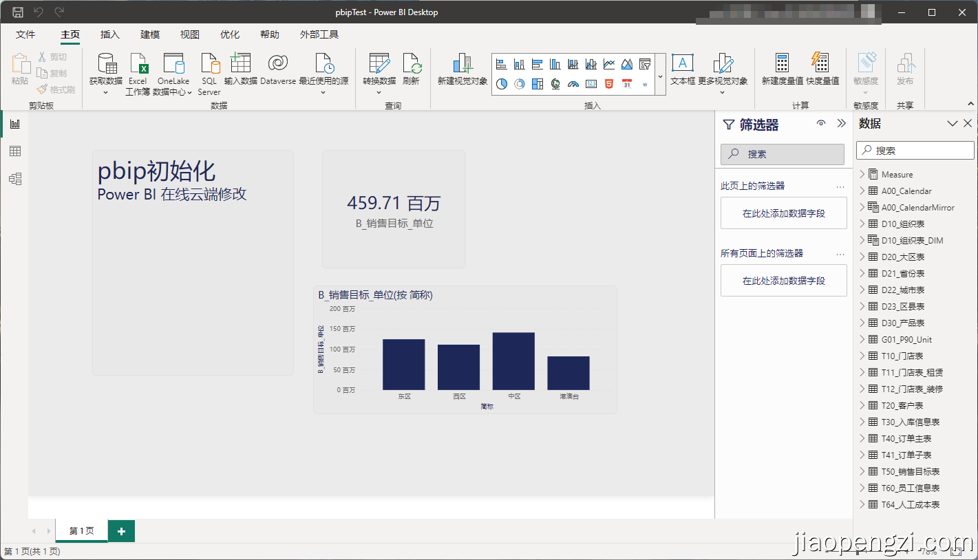This screenshot has height=560, width=978.
Task: Expand the D30_产品表 table
Action: pyautogui.click(x=862, y=323)
